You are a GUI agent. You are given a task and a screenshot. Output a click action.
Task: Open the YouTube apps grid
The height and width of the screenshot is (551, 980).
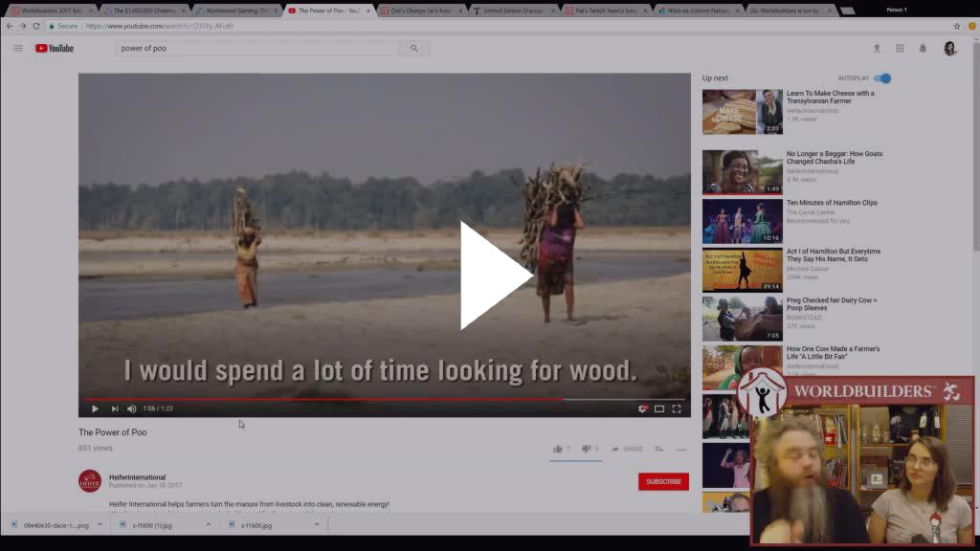[900, 48]
